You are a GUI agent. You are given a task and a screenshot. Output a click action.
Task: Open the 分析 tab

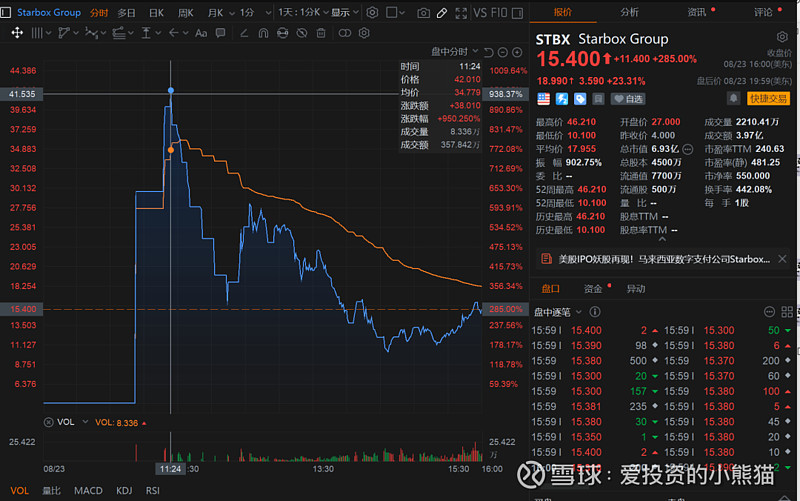(629, 12)
